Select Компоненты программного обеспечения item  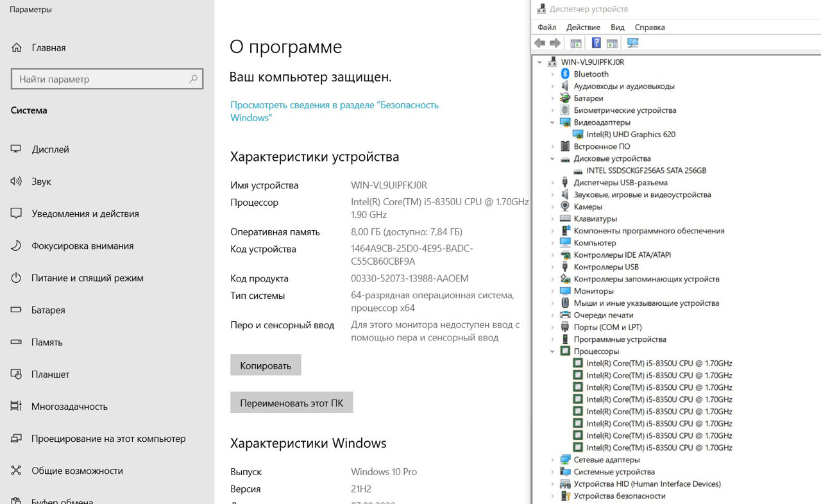(x=649, y=231)
